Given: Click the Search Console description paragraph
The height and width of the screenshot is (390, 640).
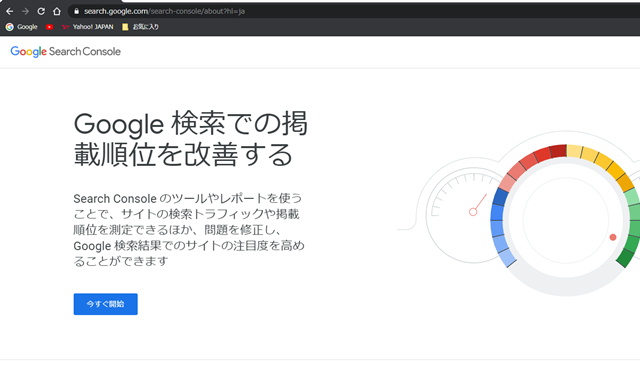Looking at the screenshot, I should (x=189, y=230).
